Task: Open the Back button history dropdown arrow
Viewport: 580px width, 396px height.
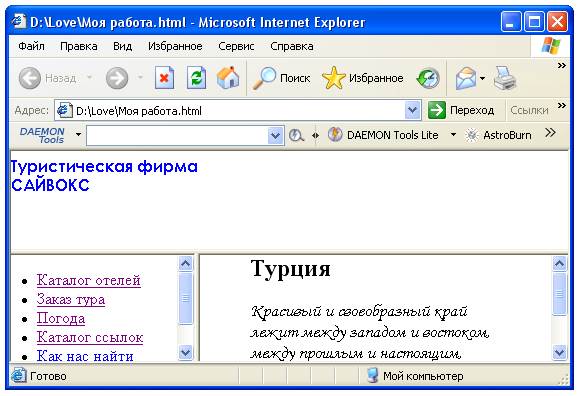Action: click(x=89, y=78)
